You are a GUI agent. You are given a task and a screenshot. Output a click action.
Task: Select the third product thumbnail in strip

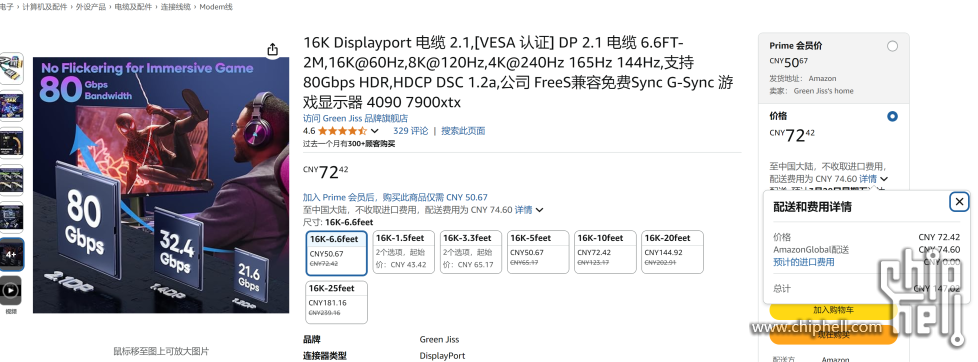click(x=11, y=143)
